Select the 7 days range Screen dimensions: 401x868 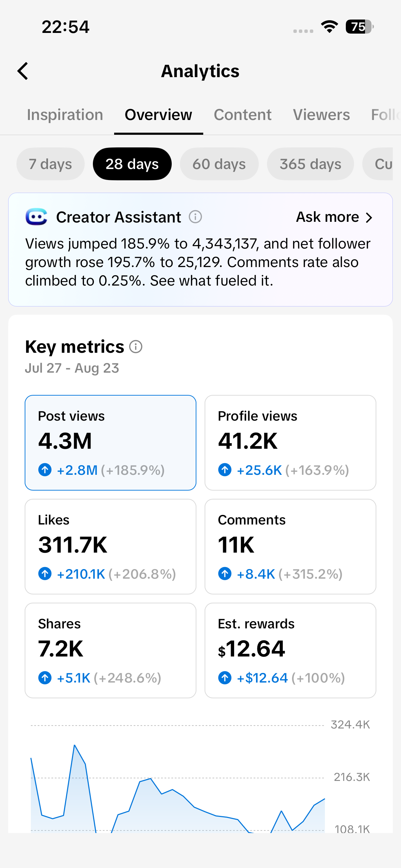[50, 164]
